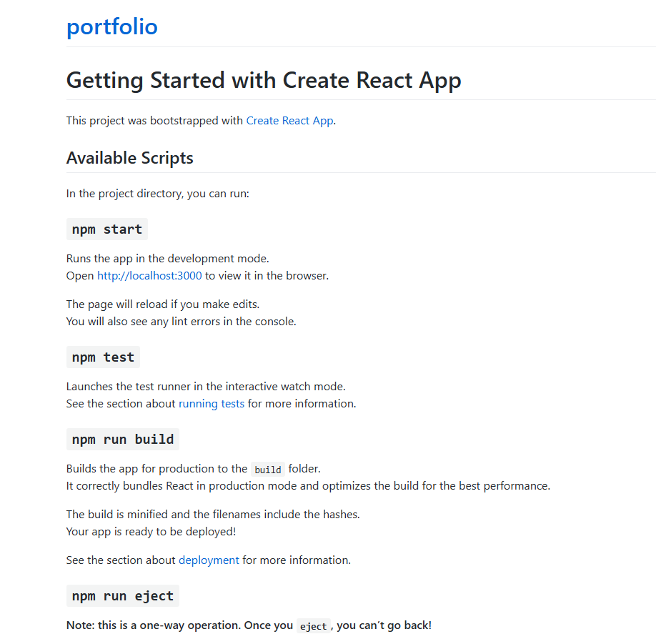This screenshot has height=644, width=656.
Task: Click the 'The page will reload' sentence
Action: (163, 304)
